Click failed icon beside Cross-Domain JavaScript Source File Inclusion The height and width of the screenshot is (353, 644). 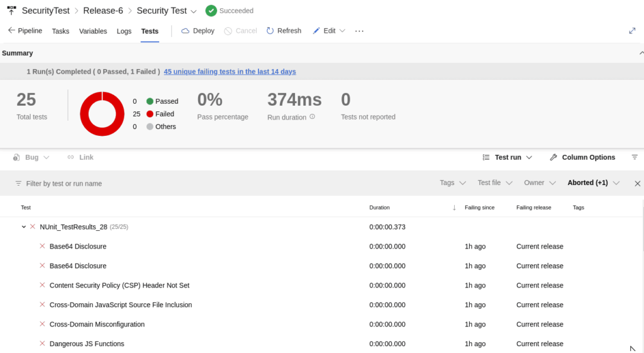click(42, 305)
